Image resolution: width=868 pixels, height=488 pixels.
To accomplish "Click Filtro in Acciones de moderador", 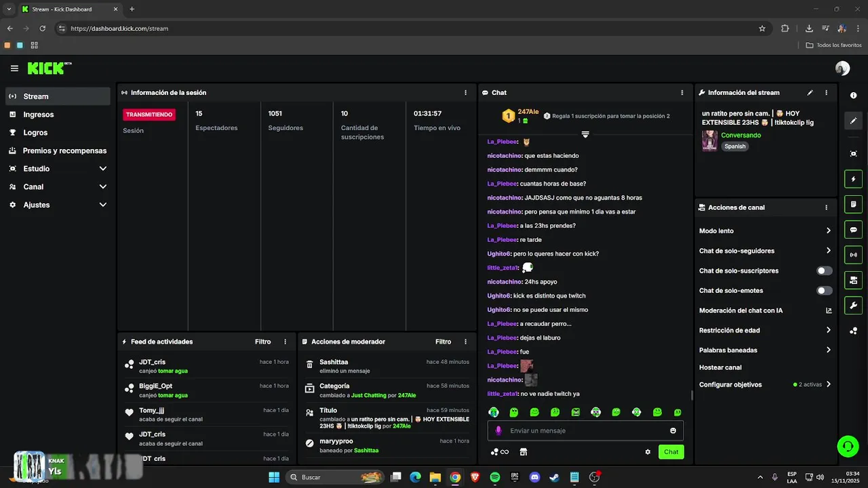I will [443, 342].
